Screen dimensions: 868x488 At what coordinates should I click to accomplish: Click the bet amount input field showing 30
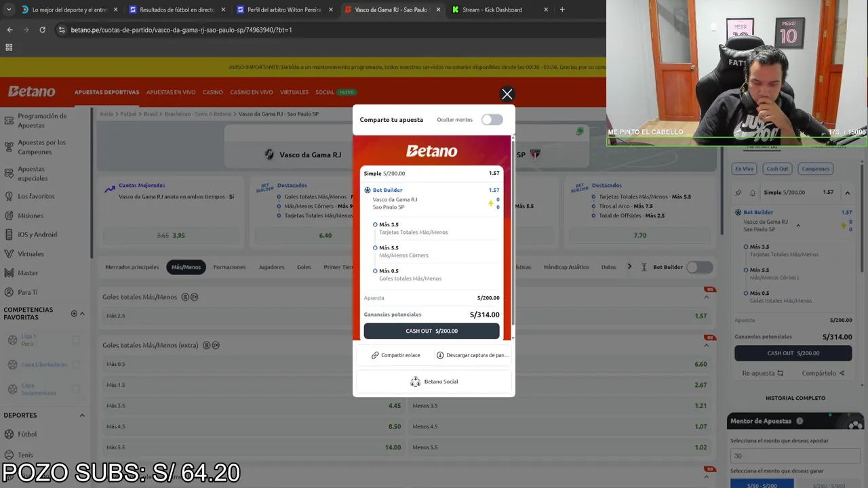[x=795, y=456]
